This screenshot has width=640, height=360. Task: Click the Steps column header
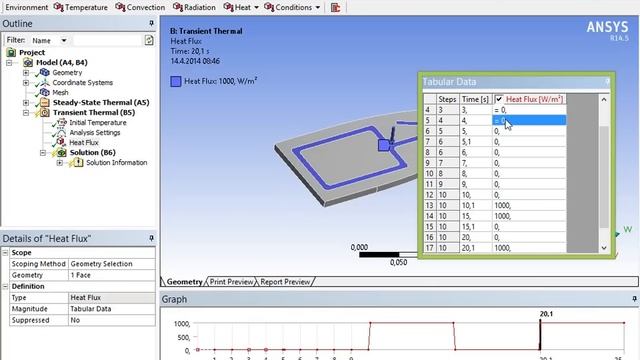(448, 99)
